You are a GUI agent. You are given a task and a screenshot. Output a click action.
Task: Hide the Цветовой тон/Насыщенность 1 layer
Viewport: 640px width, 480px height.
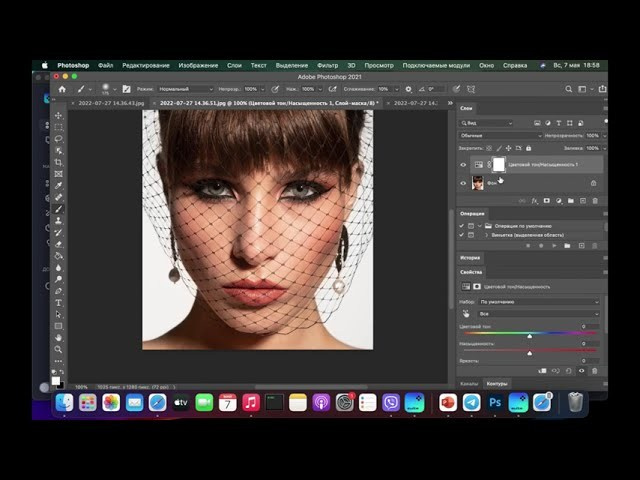463,164
